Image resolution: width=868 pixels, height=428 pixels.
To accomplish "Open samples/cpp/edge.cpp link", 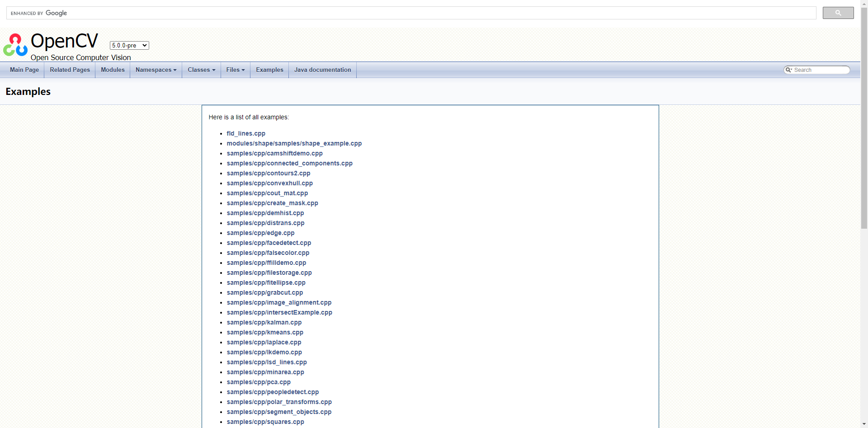I will (x=261, y=233).
